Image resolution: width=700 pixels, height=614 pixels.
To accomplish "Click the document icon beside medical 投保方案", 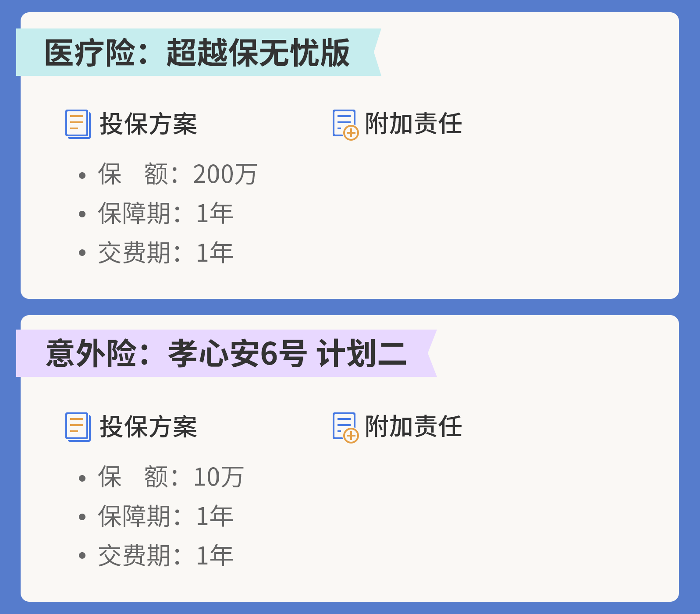I will [x=78, y=124].
